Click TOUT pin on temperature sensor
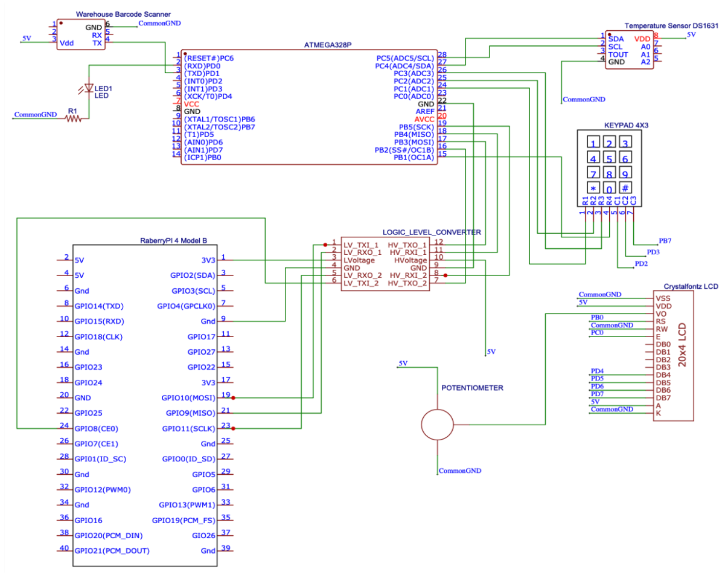This screenshot has width=728, height=575. pyautogui.click(x=618, y=54)
